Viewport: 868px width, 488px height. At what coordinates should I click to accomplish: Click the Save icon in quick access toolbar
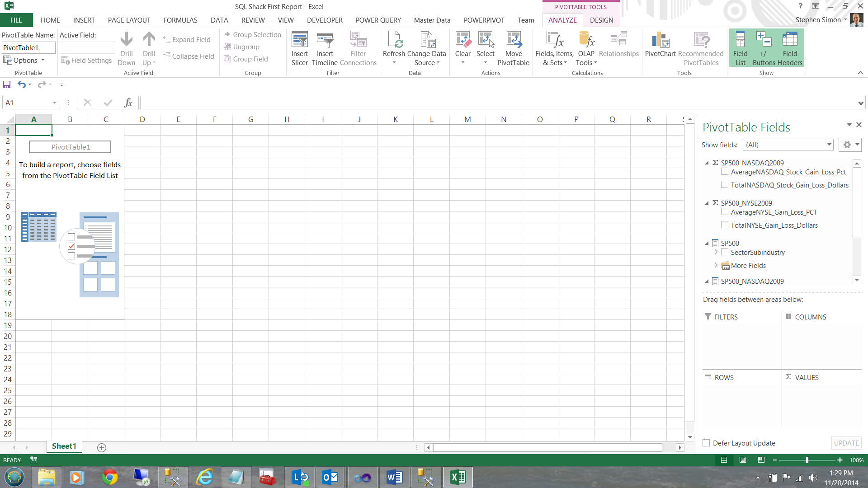(7, 84)
